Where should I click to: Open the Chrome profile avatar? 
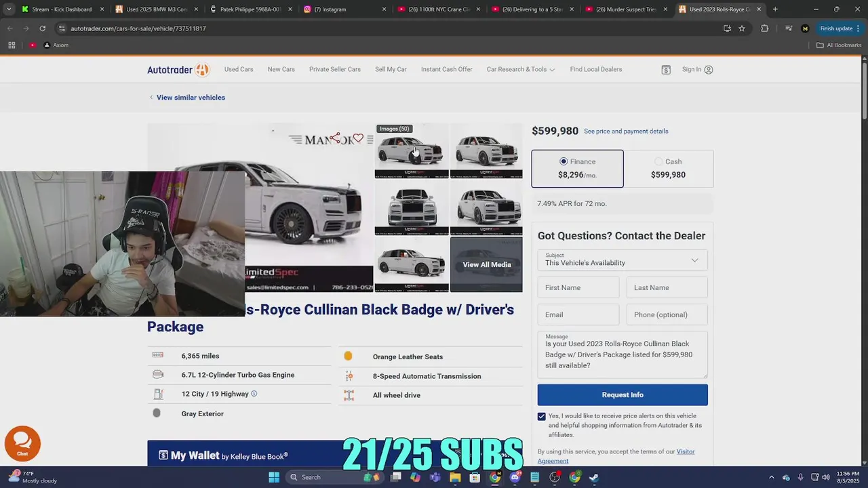[805, 28]
